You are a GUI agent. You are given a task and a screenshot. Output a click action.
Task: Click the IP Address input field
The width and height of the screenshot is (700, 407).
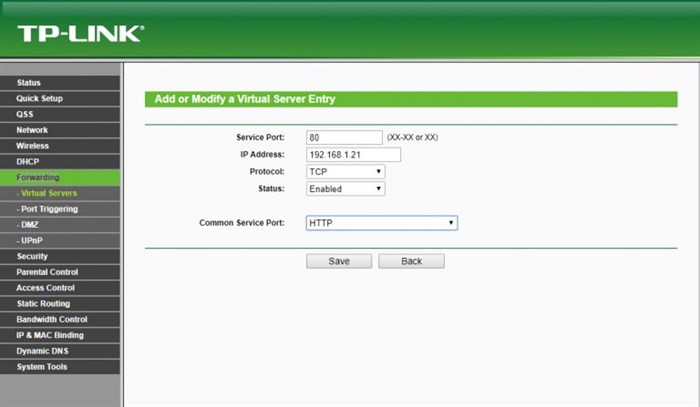pos(353,154)
